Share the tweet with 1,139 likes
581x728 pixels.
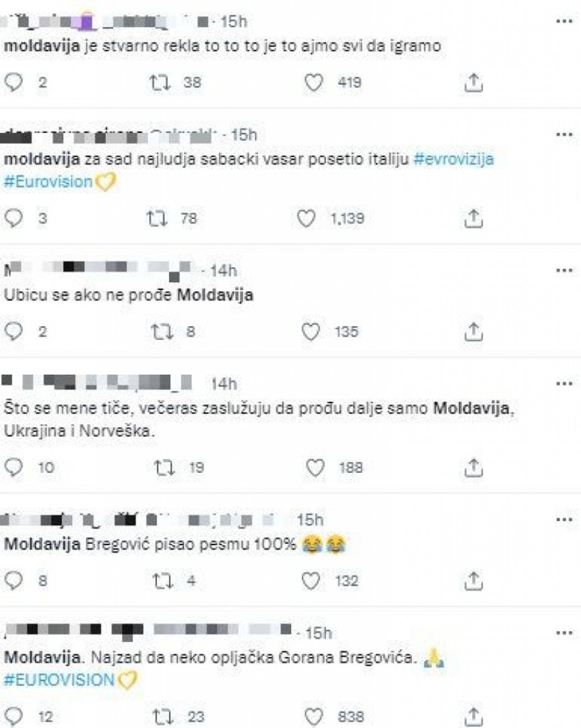point(473,218)
